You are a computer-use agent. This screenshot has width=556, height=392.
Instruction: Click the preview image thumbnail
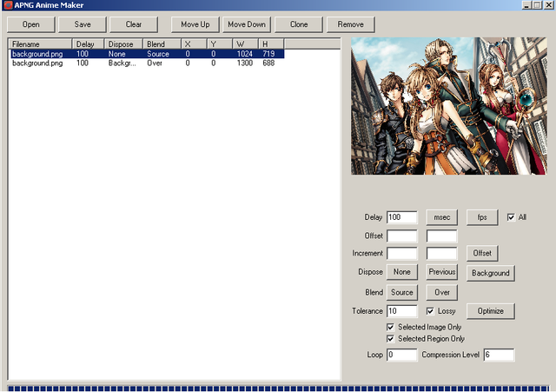click(x=449, y=106)
